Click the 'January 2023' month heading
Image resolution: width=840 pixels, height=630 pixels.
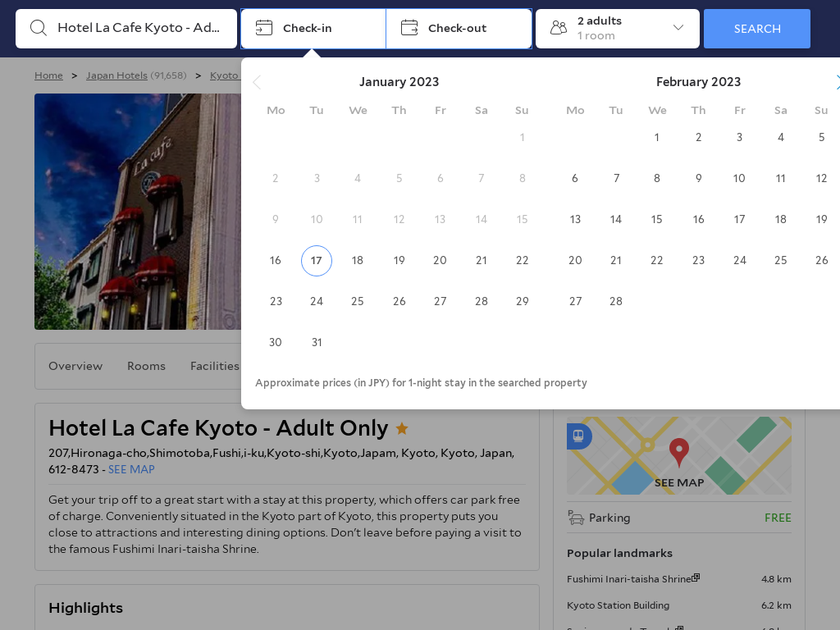[399, 82]
